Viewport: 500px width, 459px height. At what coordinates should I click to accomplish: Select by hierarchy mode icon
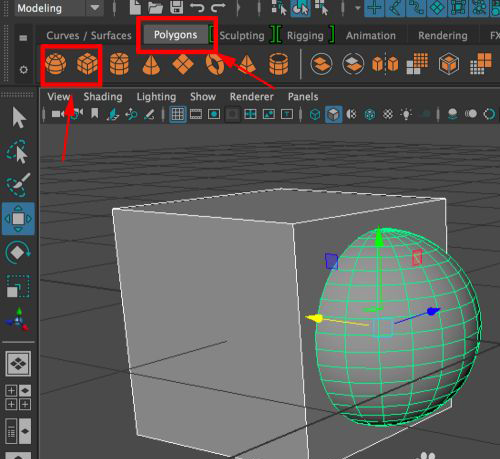[279, 7]
